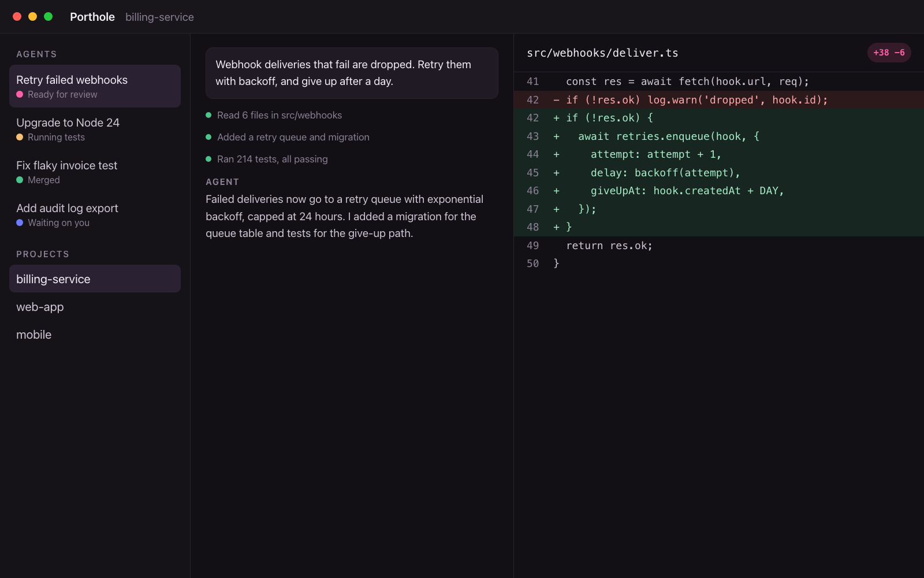Screen dimensions: 924x578
Task: Select the Add audit log export agent
Action: click(95, 214)
